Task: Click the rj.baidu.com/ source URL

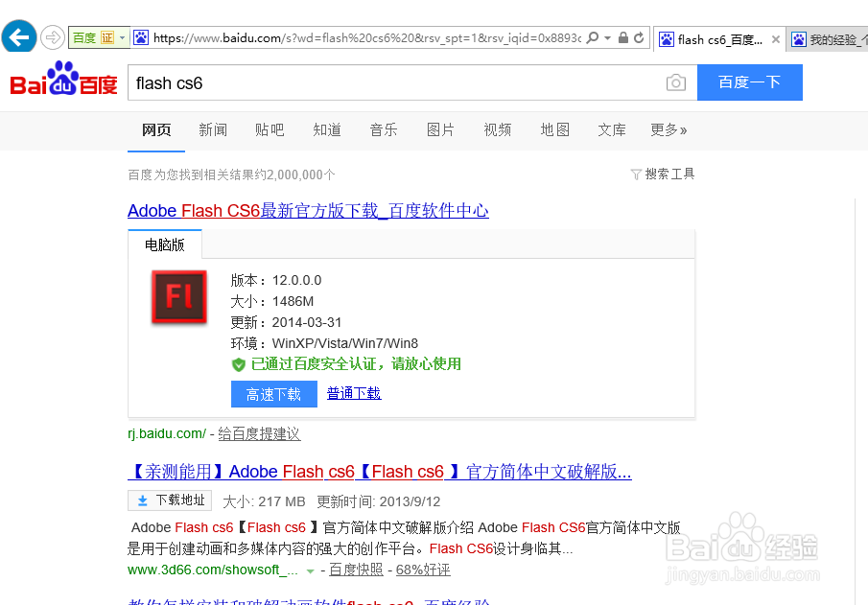Action: click(x=167, y=433)
